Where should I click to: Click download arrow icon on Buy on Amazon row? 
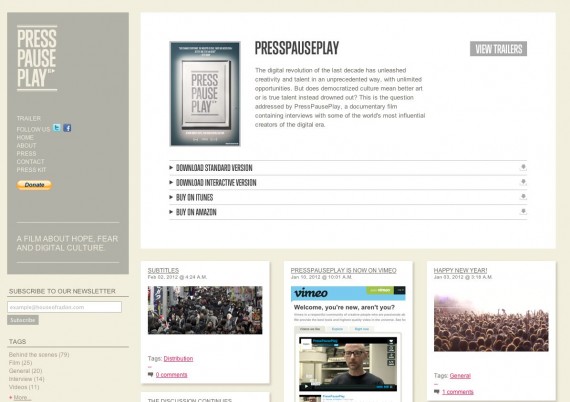(523, 212)
